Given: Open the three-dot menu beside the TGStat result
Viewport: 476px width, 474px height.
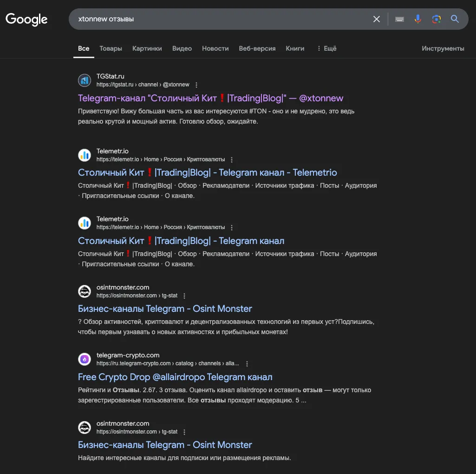Looking at the screenshot, I should tap(196, 85).
